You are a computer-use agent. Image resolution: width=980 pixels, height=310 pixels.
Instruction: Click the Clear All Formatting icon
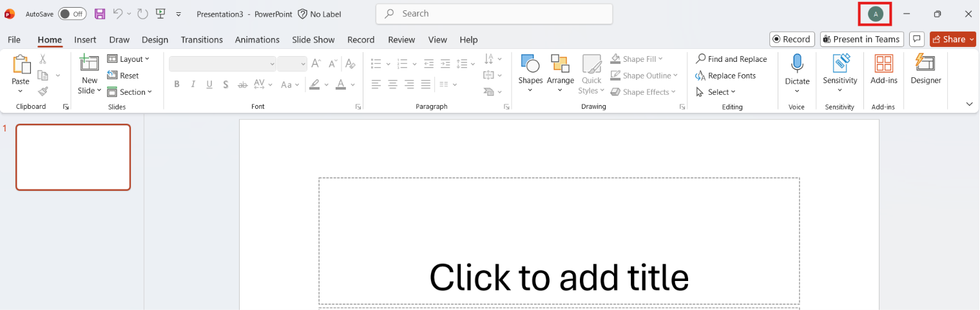[x=350, y=63]
